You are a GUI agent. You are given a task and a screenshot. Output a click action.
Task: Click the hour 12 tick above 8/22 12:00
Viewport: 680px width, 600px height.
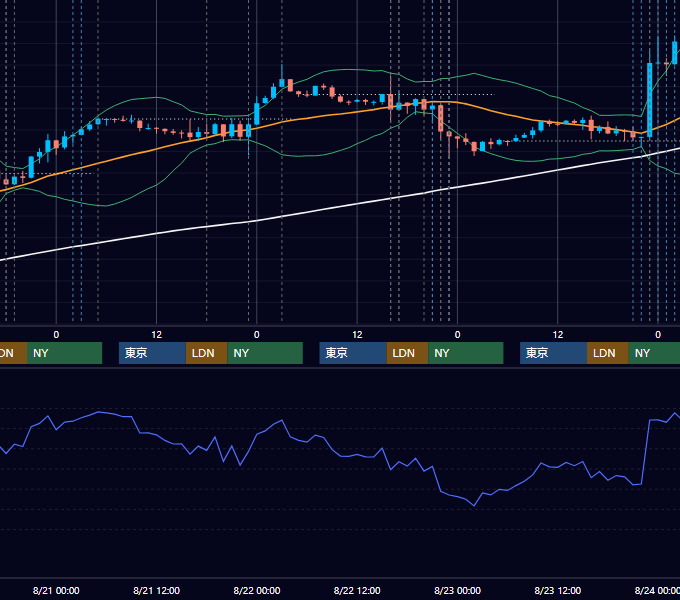click(x=357, y=335)
